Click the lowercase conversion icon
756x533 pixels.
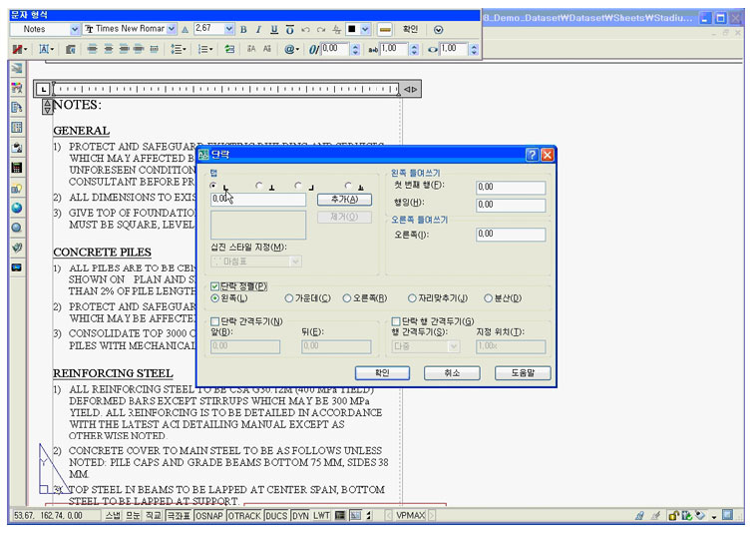click(x=266, y=49)
